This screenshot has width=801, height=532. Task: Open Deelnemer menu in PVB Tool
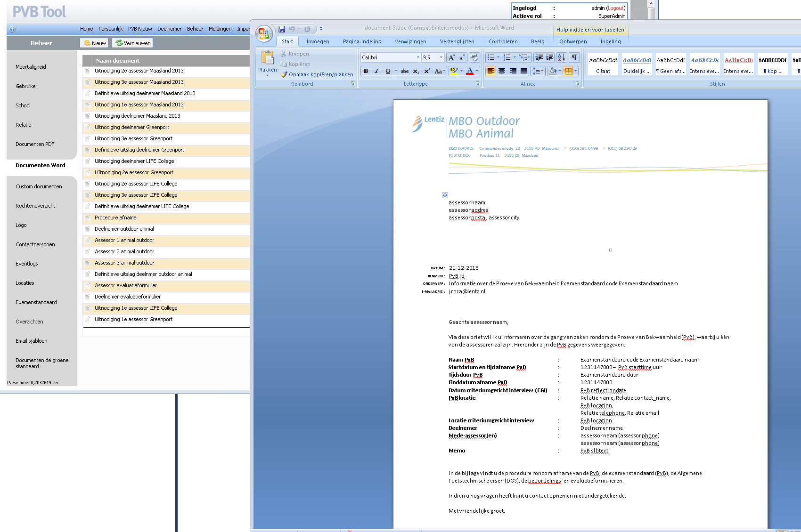tap(169, 29)
